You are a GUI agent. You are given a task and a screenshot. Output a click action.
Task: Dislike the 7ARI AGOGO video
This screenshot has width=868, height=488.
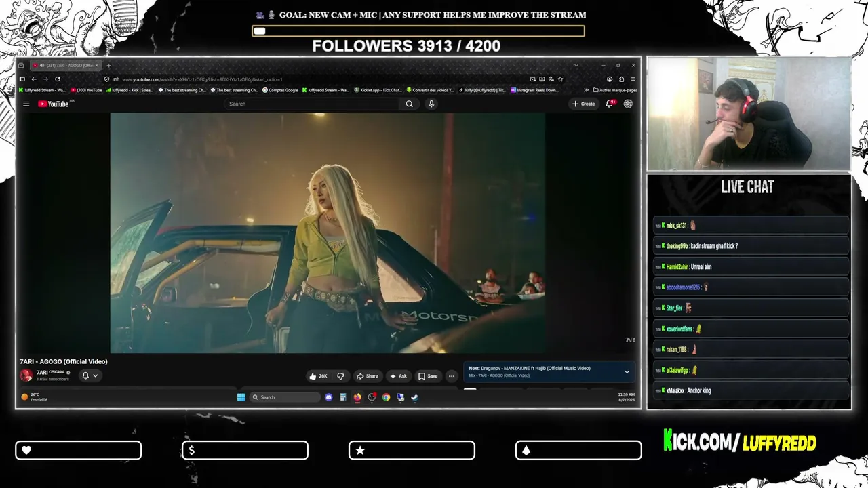(340, 376)
